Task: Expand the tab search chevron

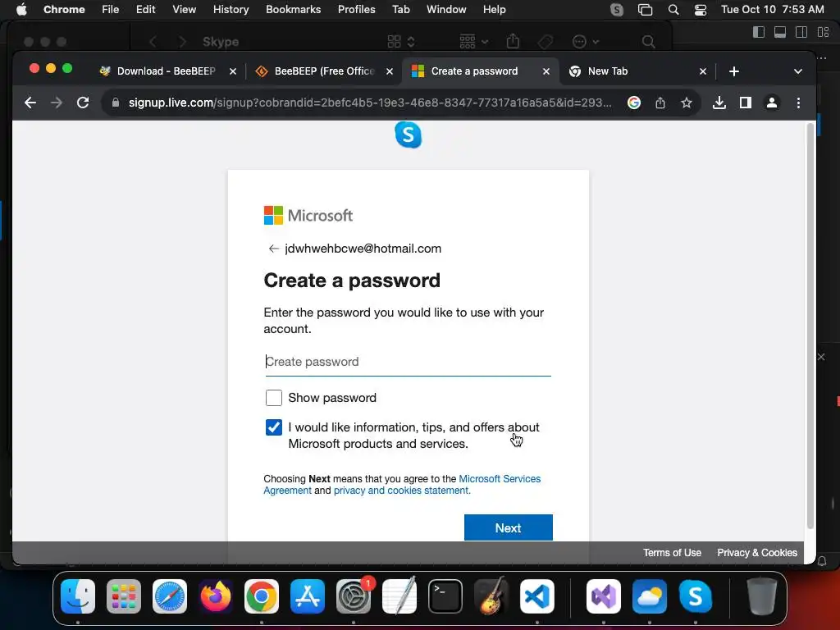Action: click(x=797, y=71)
